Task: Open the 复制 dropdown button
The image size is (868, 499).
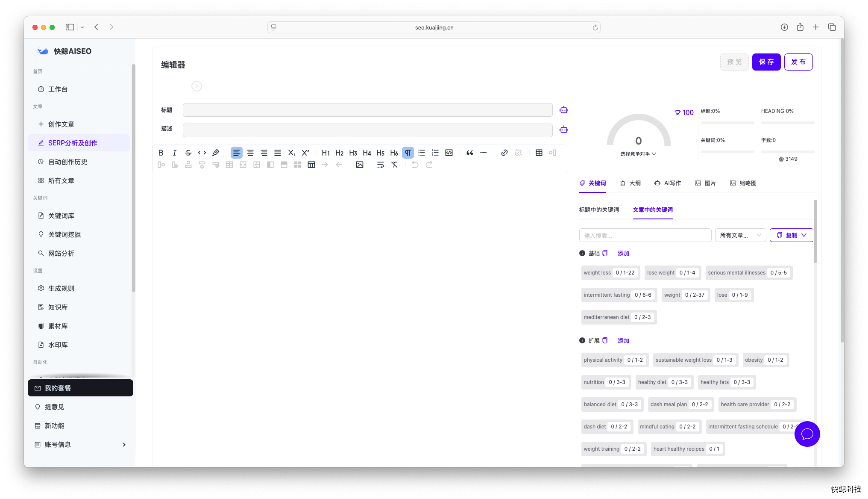Action: pos(791,235)
